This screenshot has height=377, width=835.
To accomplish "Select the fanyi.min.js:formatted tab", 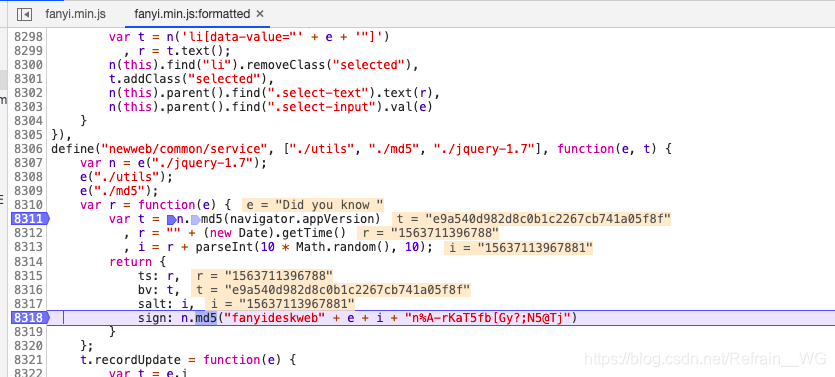I will (192, 14).
